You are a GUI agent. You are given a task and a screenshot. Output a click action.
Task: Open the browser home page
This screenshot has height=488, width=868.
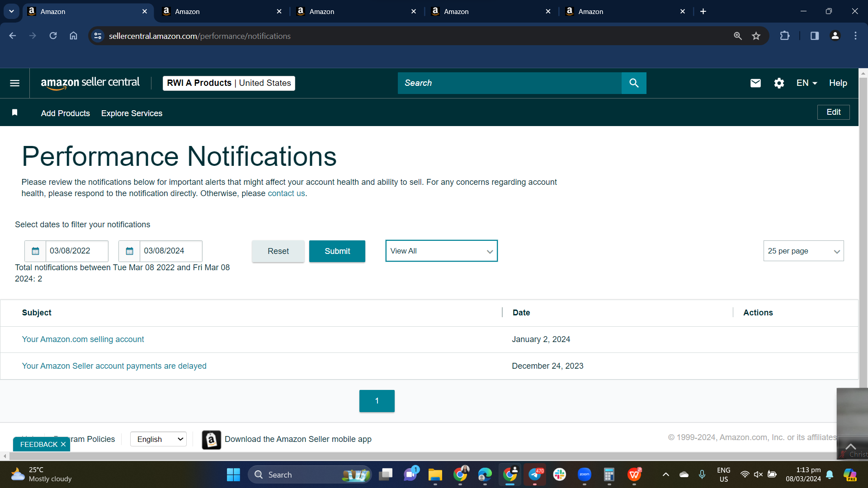[x=73, y=36]
